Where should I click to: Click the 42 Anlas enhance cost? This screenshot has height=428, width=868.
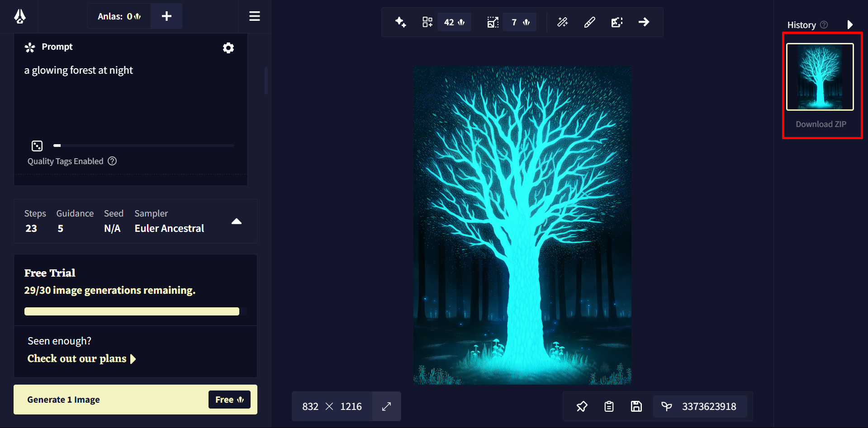(454, 22)
